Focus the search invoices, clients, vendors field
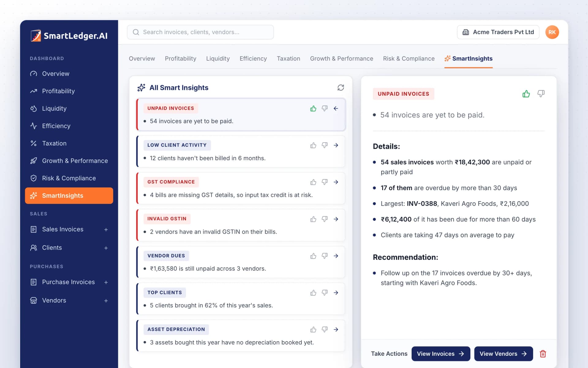 pos(200,32)
